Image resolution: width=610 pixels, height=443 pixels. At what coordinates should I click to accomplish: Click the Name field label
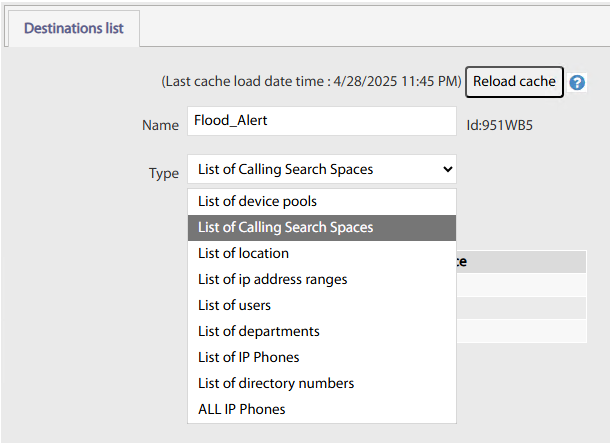coord(159,125)
